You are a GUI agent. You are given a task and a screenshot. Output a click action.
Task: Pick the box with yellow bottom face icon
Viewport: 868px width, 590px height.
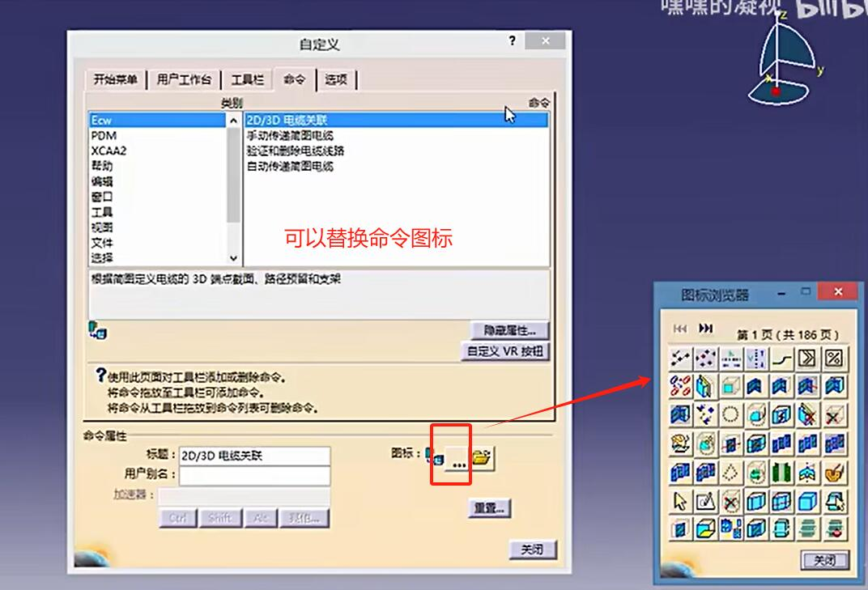click(705, 529)
